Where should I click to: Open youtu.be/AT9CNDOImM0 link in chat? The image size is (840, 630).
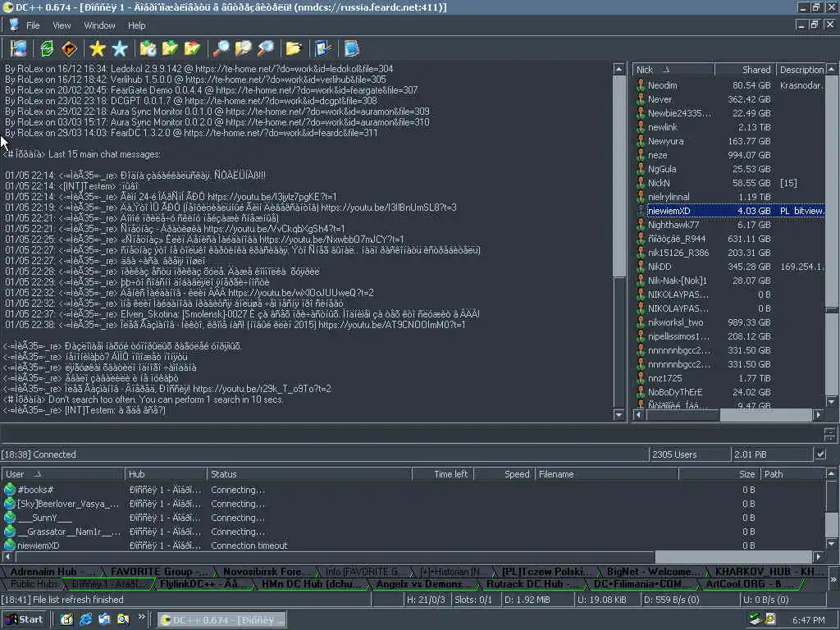point(391,325)
